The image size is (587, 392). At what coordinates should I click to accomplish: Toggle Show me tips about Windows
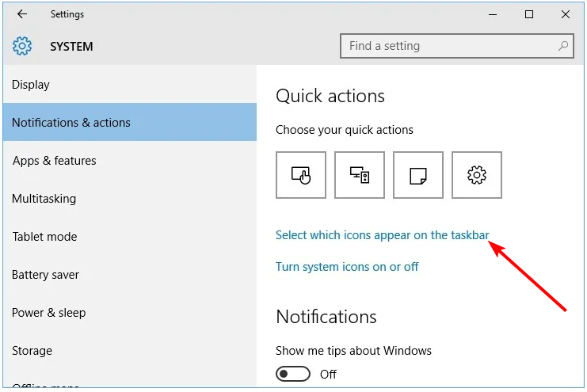[x=293, y=374]
